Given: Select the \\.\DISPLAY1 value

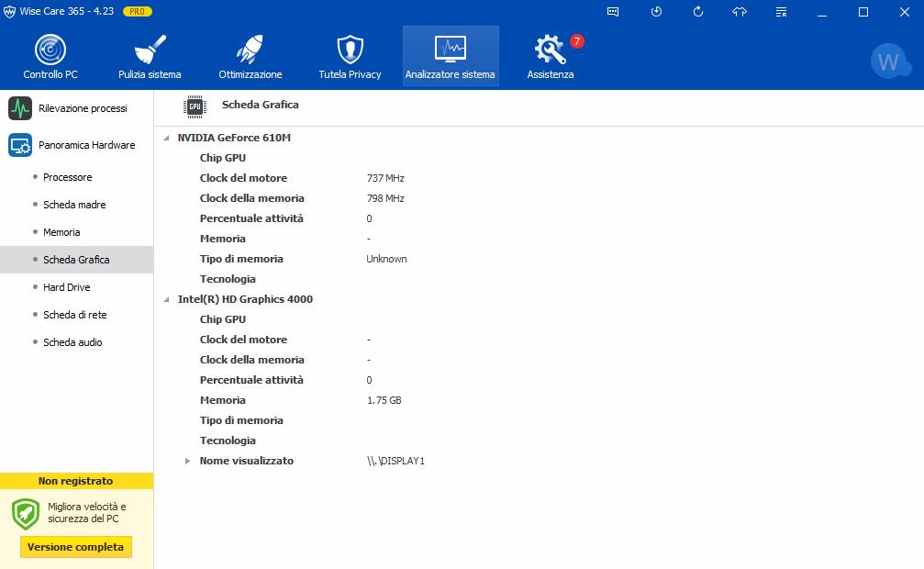Looking at the screenshot, I should click(x=395, y=461).
